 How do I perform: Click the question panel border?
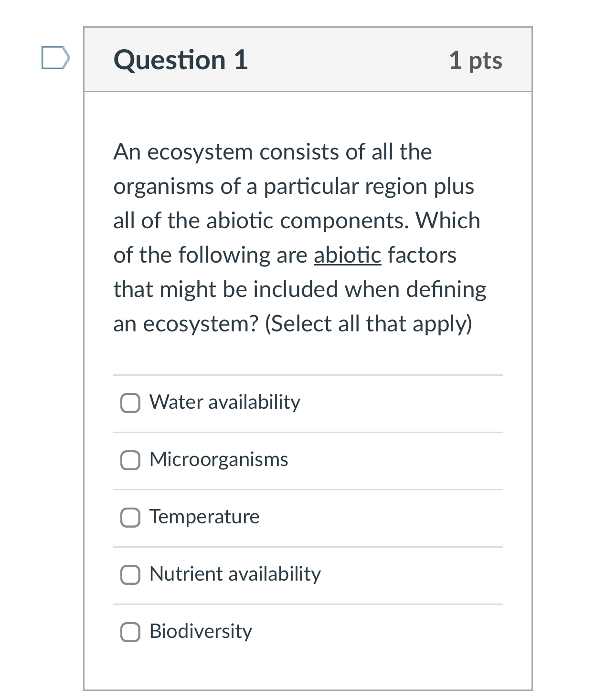coord(85,334)
